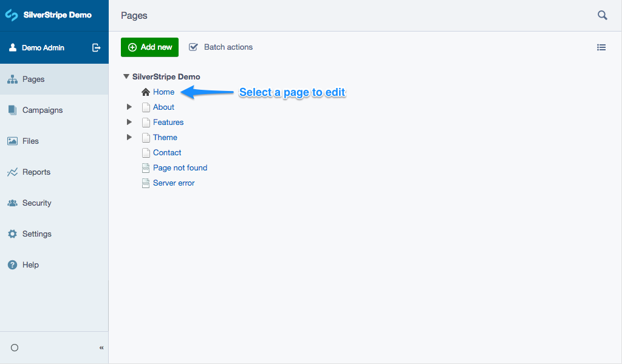Collapse the left sidebar with the chevron
Image resolution: width=622 pixels, height=364 pixels.
coord(101,348)
